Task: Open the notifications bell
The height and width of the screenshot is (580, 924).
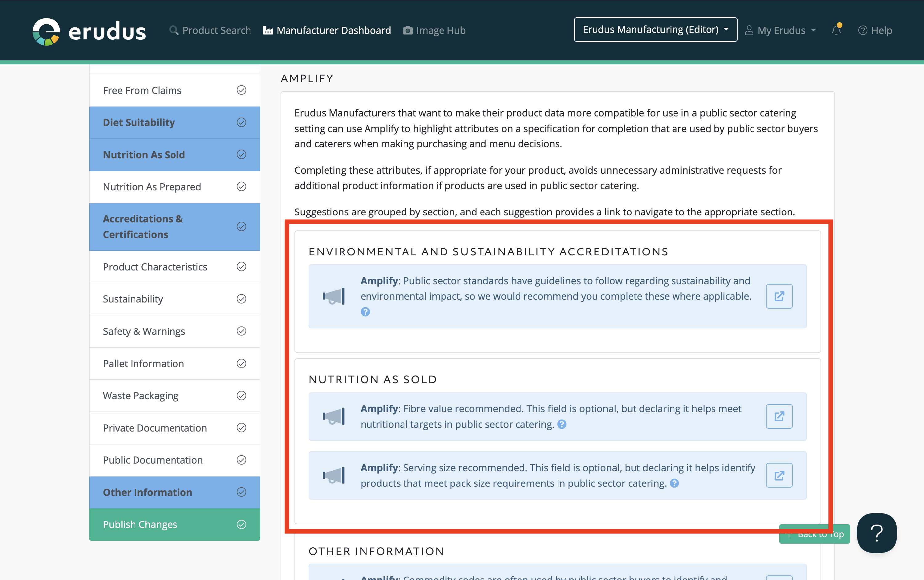Action: coord(836,30)
